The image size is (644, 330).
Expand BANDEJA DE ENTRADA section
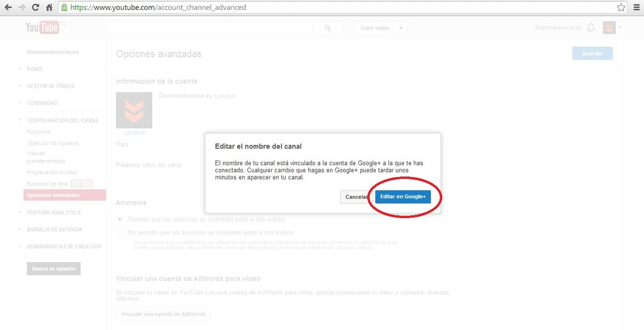(54, 229)
